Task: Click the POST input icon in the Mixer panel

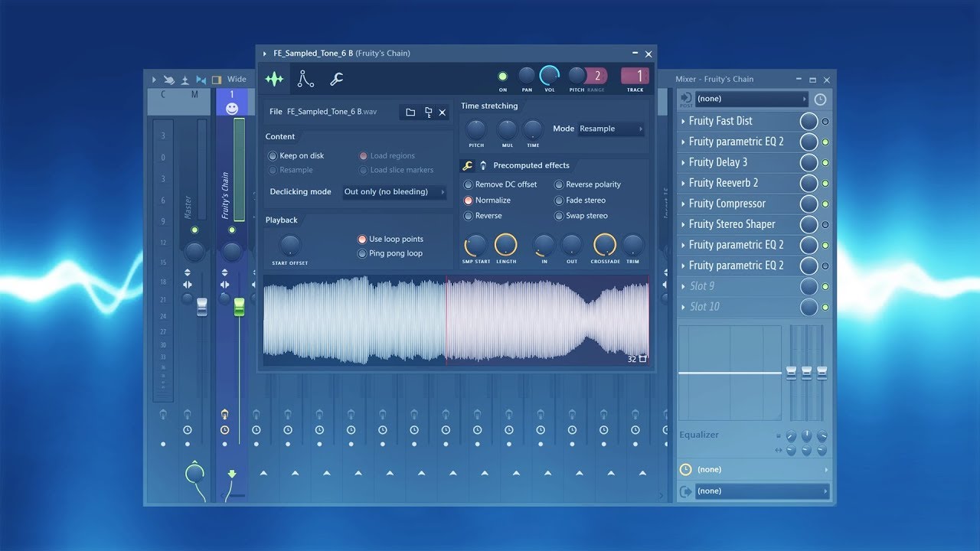Action: (x=686, y=99)
